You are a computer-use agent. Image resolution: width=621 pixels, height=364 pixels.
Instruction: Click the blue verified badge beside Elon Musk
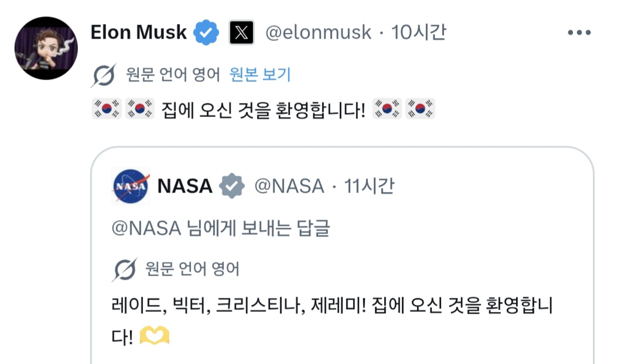click(x=206, y=33)
